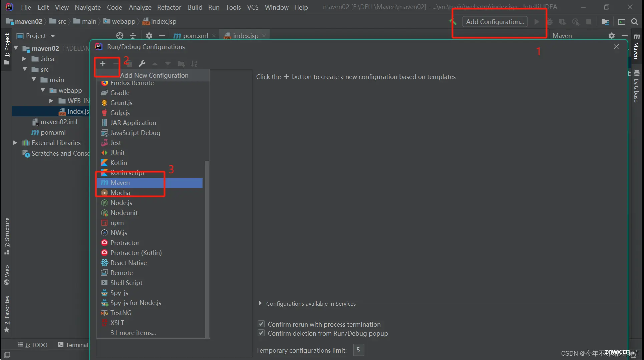Open the Refactor menu
644x360 pixels.
coord(169,7)
